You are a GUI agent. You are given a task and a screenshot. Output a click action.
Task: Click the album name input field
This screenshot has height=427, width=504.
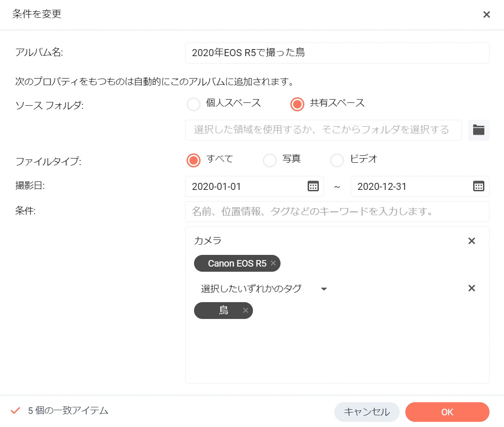coord(337,53)
